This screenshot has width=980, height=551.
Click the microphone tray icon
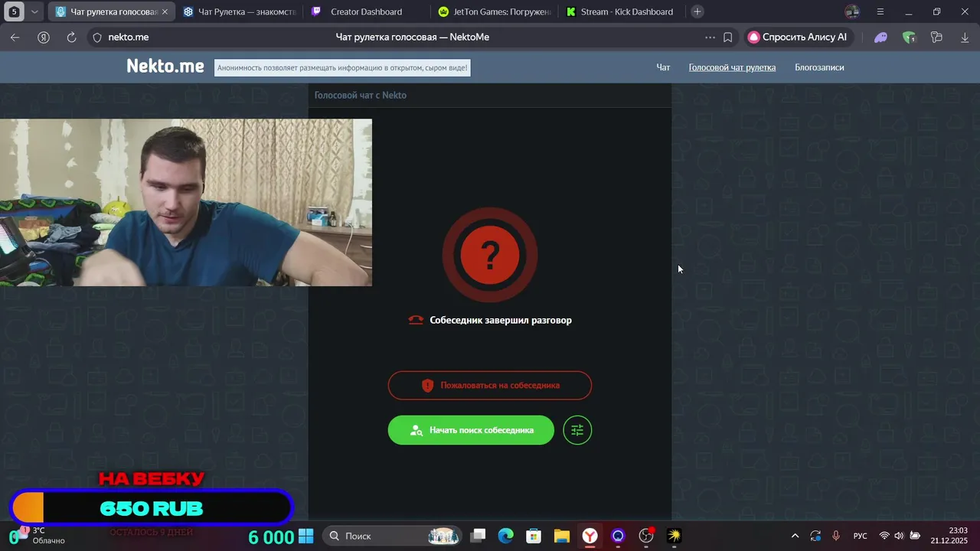836,536
